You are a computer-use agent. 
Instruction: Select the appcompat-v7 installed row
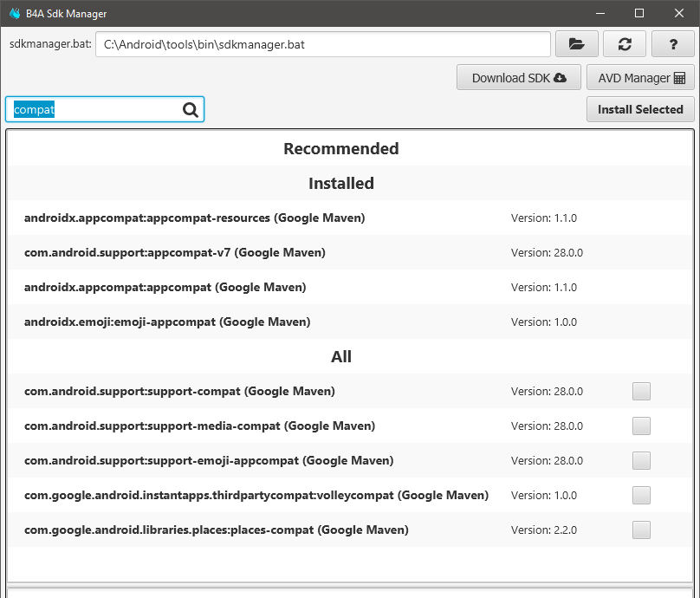175,252
